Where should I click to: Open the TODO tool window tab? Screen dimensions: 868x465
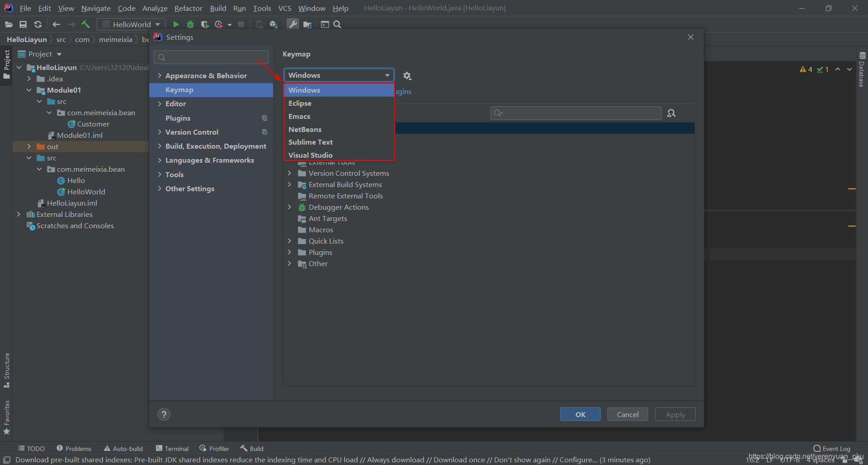31,448
